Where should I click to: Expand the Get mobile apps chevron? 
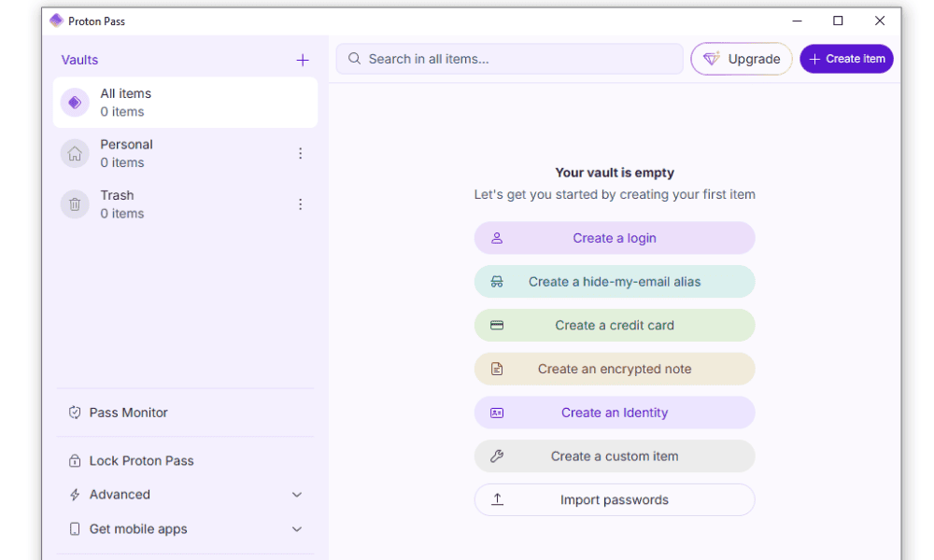point(297,529)
